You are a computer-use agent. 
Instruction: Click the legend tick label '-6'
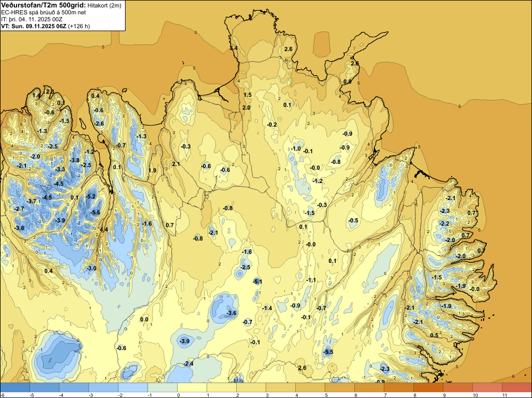tap(2, 395)
